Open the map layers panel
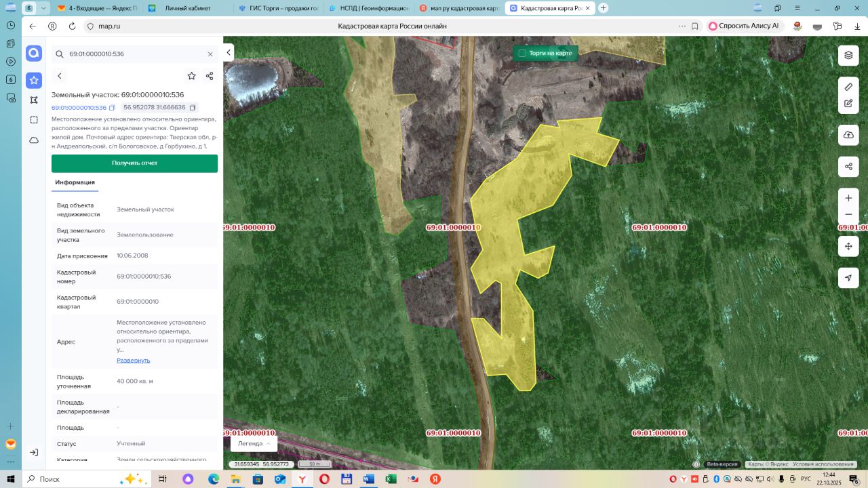 click(x=848, y=55)
